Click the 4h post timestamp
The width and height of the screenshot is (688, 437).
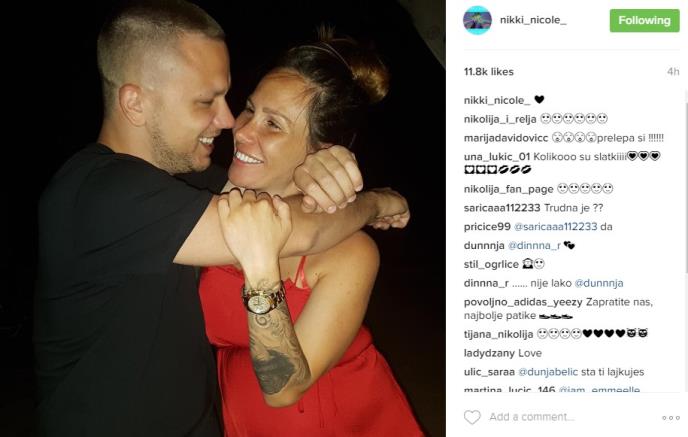point(673,72)
